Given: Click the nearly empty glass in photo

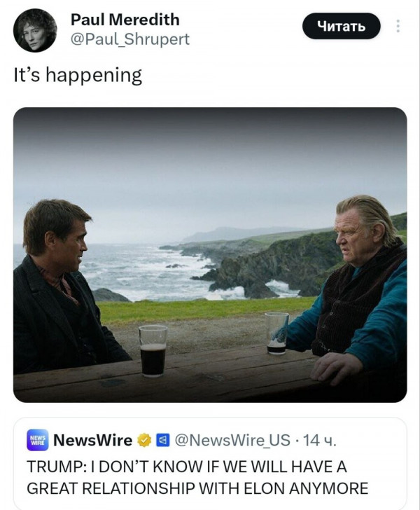Looking at the screenshot, I should pyautogui.click(x=276, y=333).
